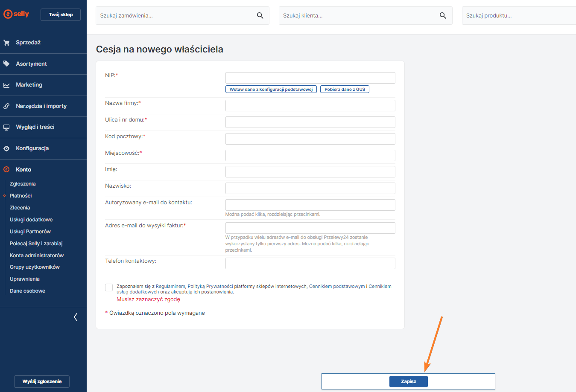Click Wstaw dane z konfiguracji podstawowej
Viewport: 576px width, 392px height.
pyautogui.click(x=271, y=90)
